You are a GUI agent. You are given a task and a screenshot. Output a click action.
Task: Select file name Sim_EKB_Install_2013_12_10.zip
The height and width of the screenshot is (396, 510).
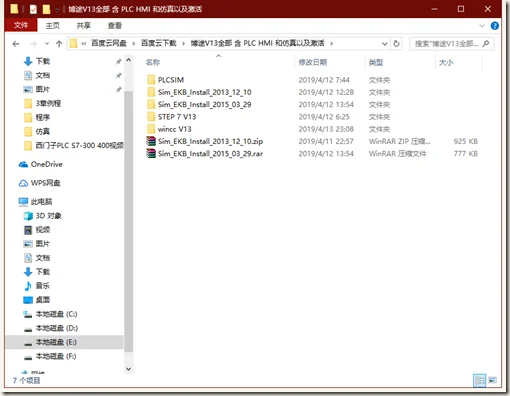210,141
